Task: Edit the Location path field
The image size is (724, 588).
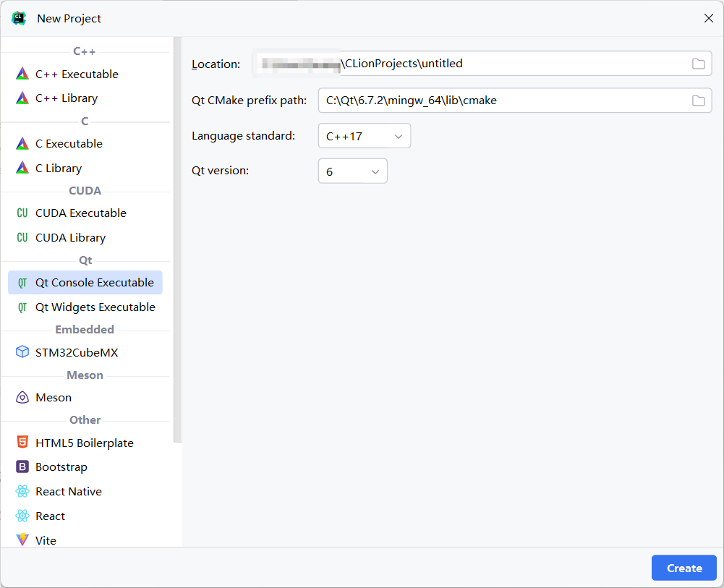Action: pyautogui.click(x=506, y=64)
